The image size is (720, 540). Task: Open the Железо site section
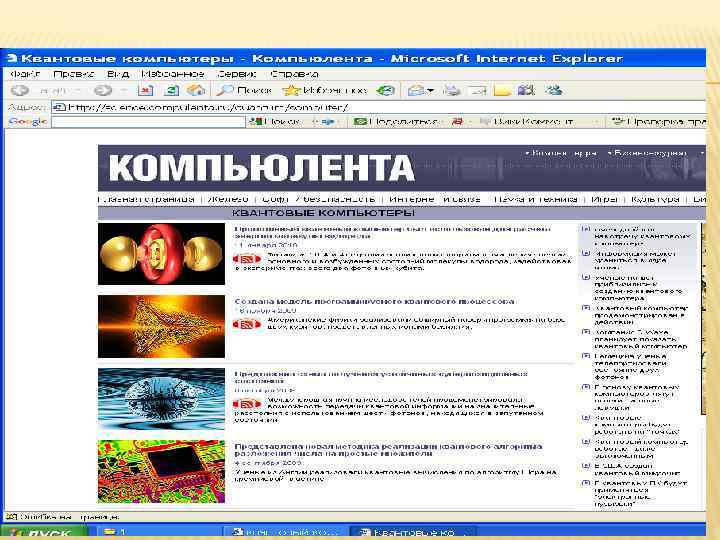click(228, 199)
